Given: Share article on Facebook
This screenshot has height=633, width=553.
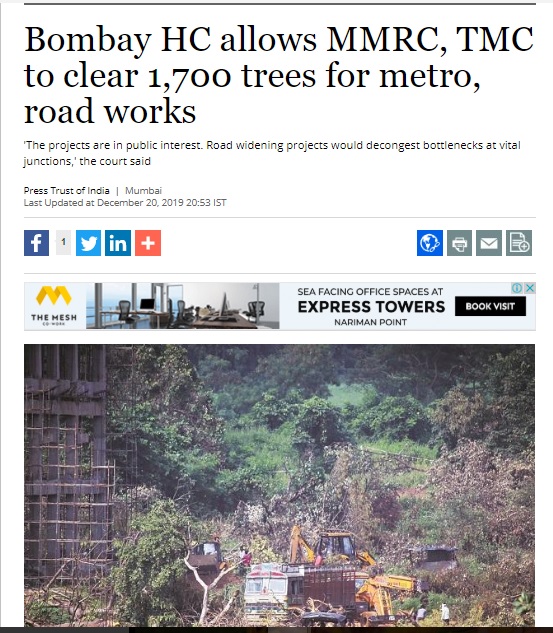Looking at the screenshot, I should pyautogui.click(x=36, y=243).
